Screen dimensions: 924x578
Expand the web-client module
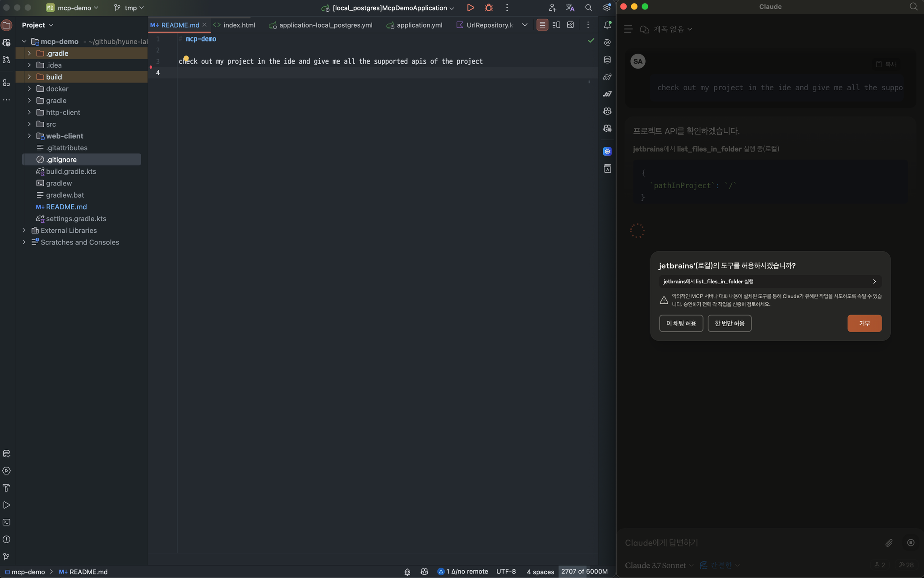coord(29,136)
